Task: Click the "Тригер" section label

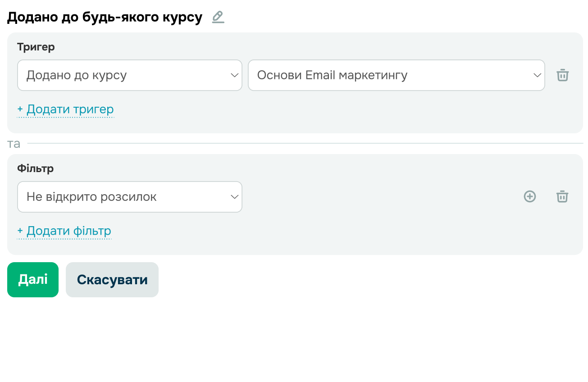Action: 36,47
